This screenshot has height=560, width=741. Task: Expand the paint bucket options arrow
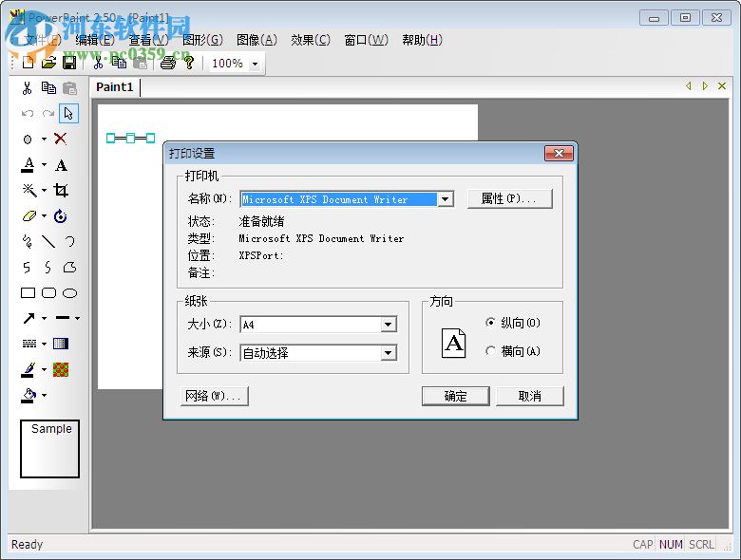pyautogui.click(x=44, y=395)
